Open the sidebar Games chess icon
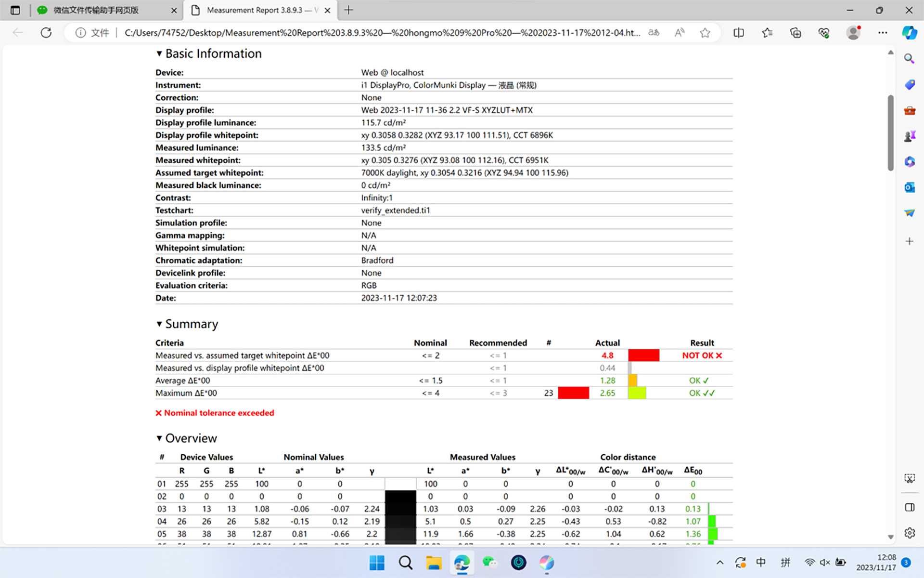The width and height of the screenshot is (924, 578). 909,136
